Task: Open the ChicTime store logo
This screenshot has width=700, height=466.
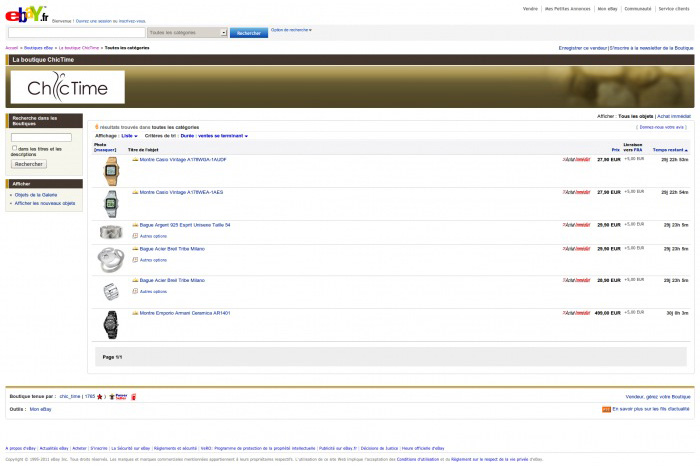Action: [x=67, y=87]
